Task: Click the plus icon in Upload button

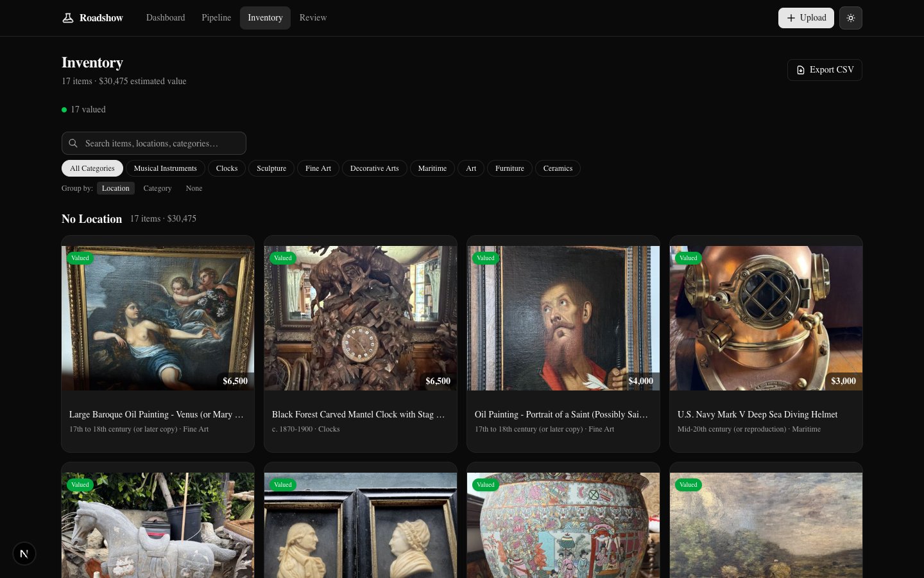Action: coord(791,18)
